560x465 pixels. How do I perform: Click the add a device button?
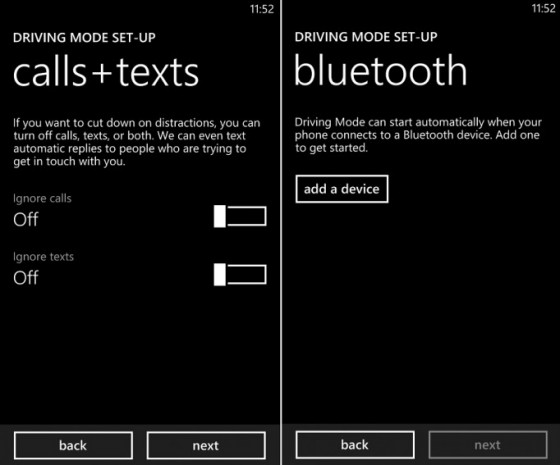(342, 189)
